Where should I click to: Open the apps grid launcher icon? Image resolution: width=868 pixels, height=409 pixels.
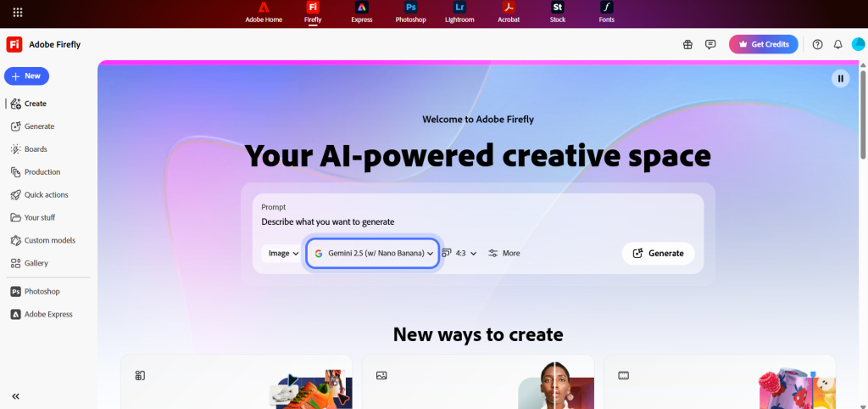click(18, 12)
